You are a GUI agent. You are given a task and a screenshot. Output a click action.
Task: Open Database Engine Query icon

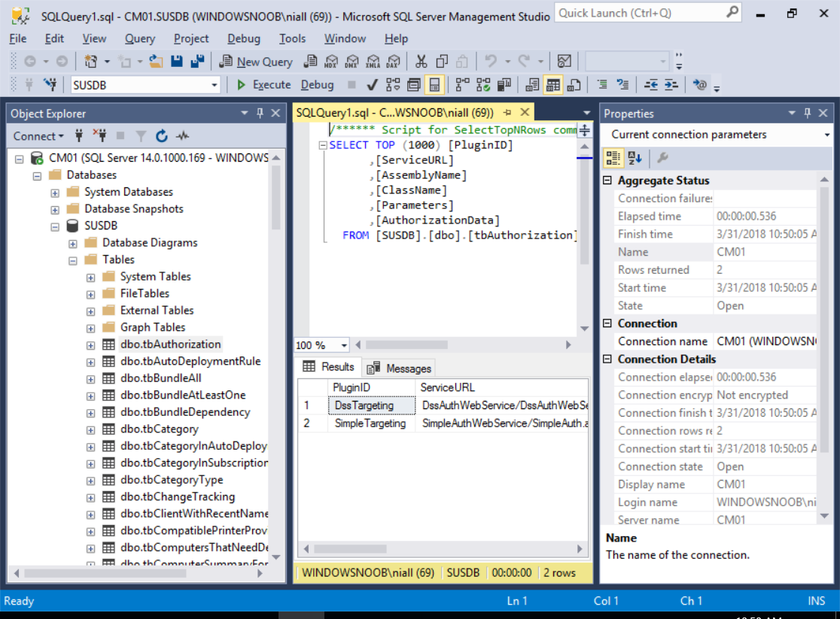[310, 62]
